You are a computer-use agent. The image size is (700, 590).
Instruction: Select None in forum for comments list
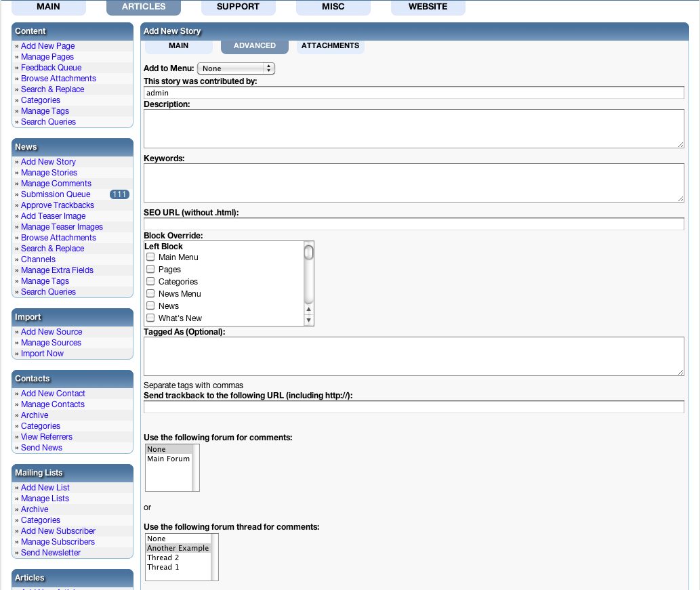click(169, 449)
